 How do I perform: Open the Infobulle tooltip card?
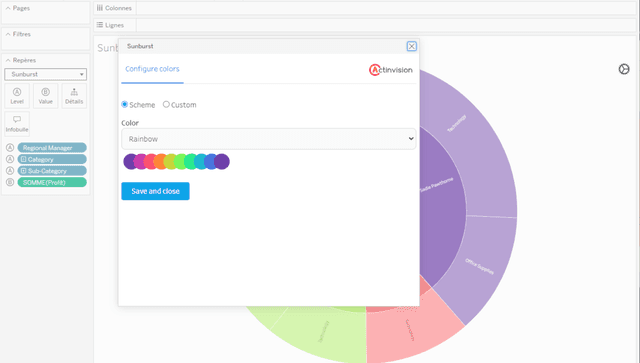click(x=17, y=124)
